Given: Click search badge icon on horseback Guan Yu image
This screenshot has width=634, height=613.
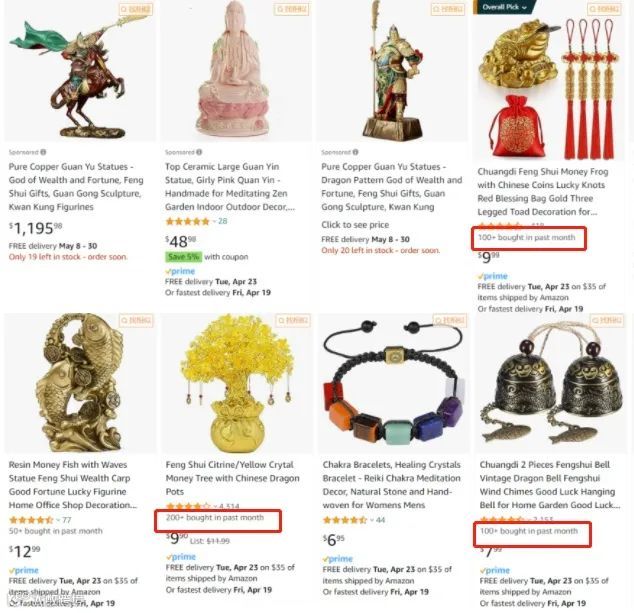Looking at the screenshot, I should tap(136, 9).
